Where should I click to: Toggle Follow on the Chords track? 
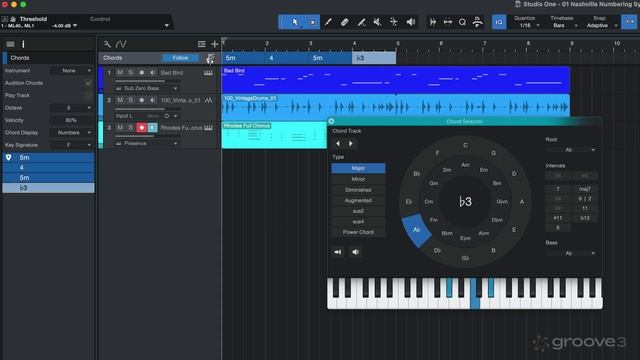[x=180, y=58]
